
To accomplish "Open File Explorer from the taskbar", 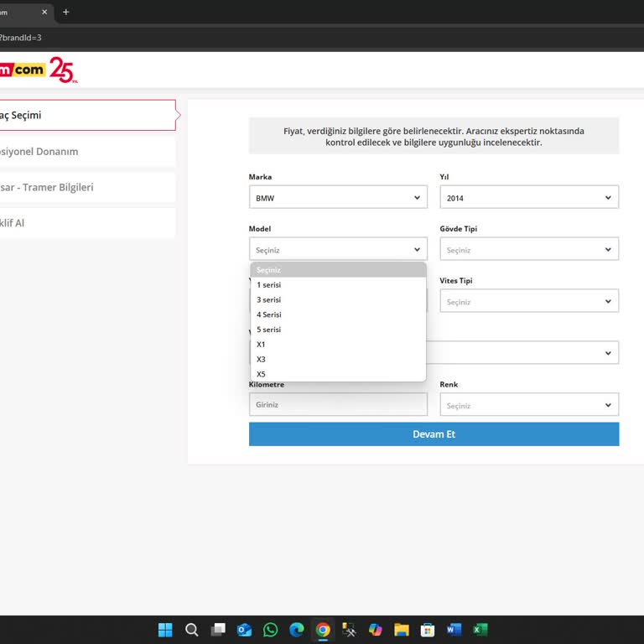I will (402, 630).
